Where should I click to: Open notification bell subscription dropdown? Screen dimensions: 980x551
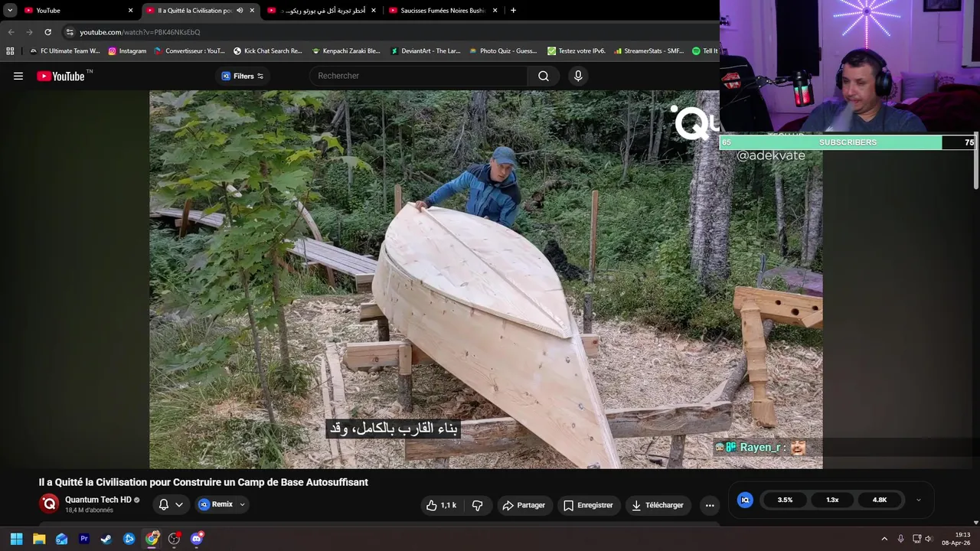[171, 504]
